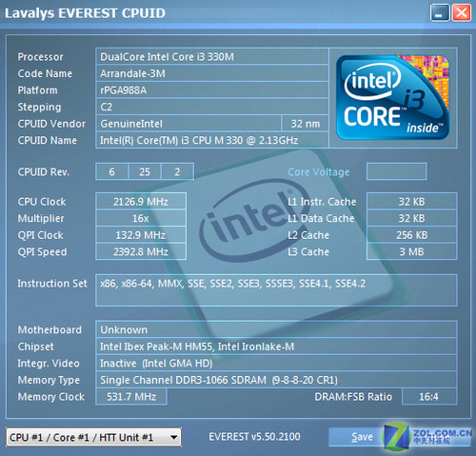Click the Memory Type Single Channel DDR3-1066 field
Viewport: 476px width, 456px height.
pos(276,380)
